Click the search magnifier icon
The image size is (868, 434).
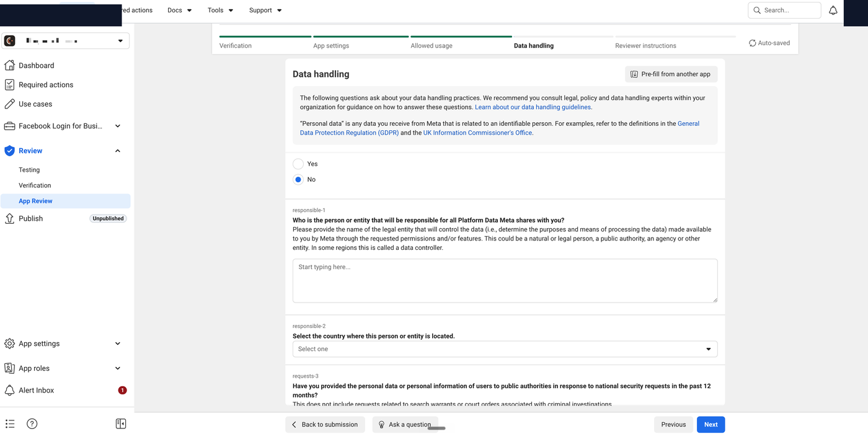pos(757,11)
